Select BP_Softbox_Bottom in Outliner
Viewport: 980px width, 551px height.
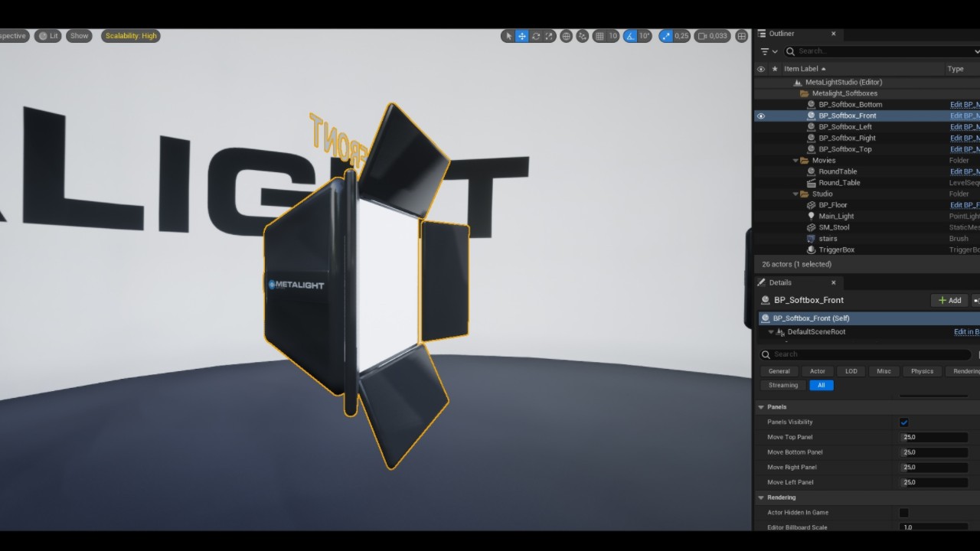coord(850,105)
